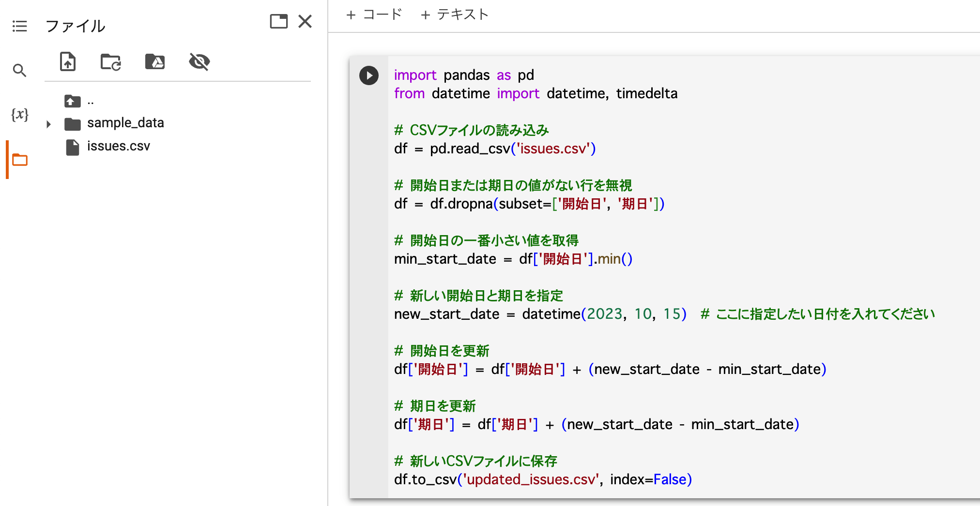Place cursor on the new_start_date datetime line
Screen dimensions: 980x506
(539, 314)
